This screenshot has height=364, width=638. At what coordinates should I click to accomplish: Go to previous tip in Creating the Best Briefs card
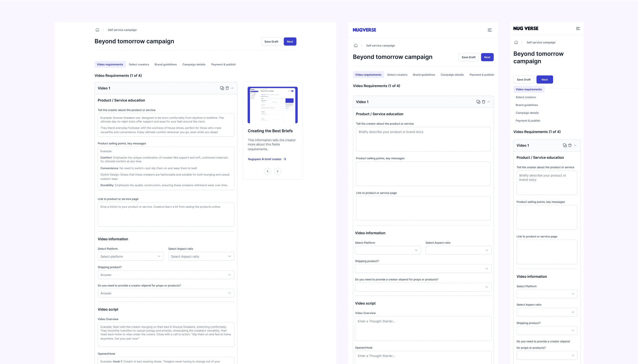[267, 172]
